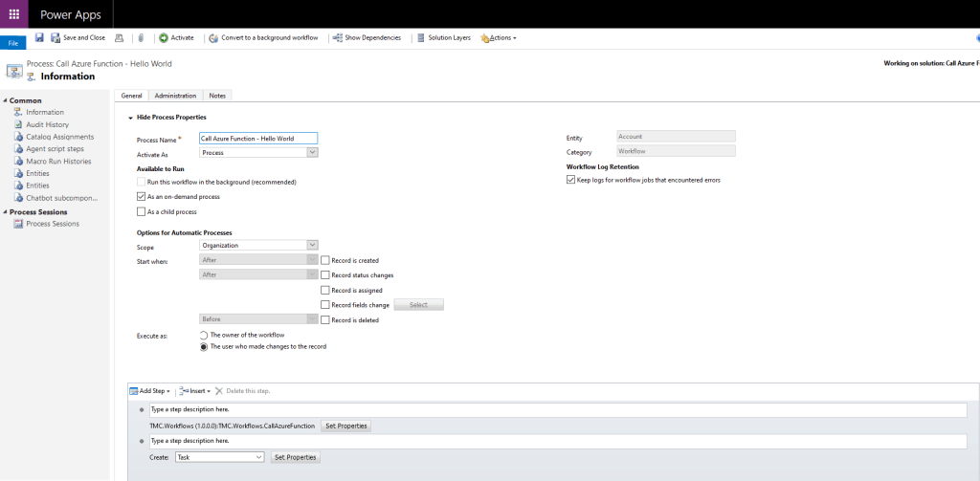
Task: Click the delete trash icon in toolbar
Action: pyautogui.click(x=141, y=37)
